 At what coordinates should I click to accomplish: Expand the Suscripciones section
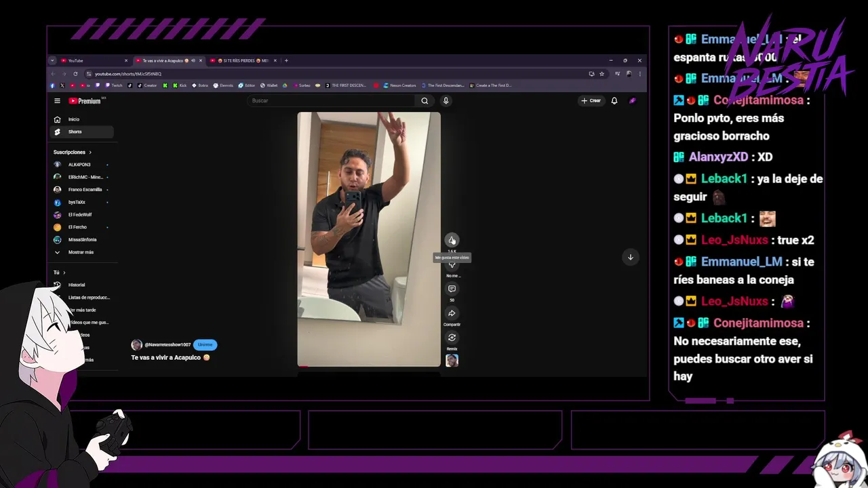(x=73, y=152)
